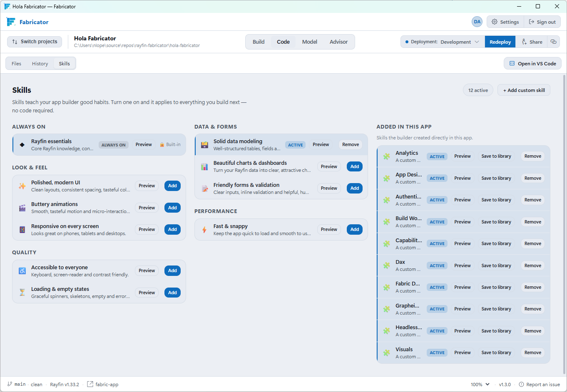Remove the Dax custom skill
The image size is (567, 392).
tap(533, 265)
